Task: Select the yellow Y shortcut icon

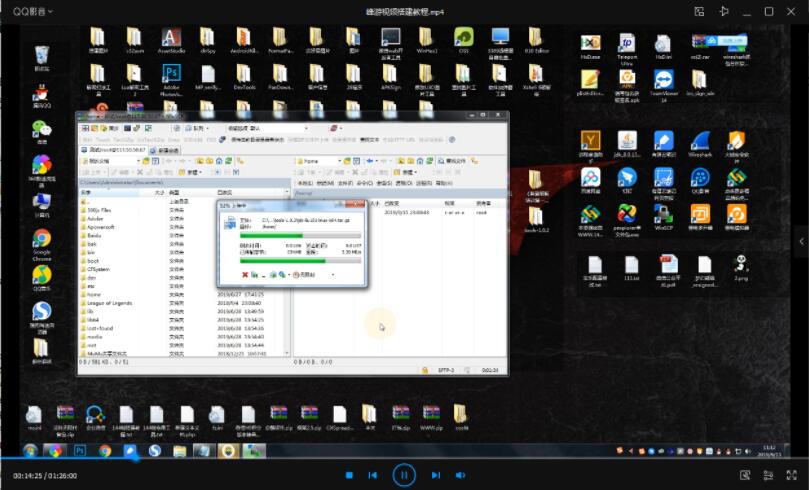Action: click(590, 146)
